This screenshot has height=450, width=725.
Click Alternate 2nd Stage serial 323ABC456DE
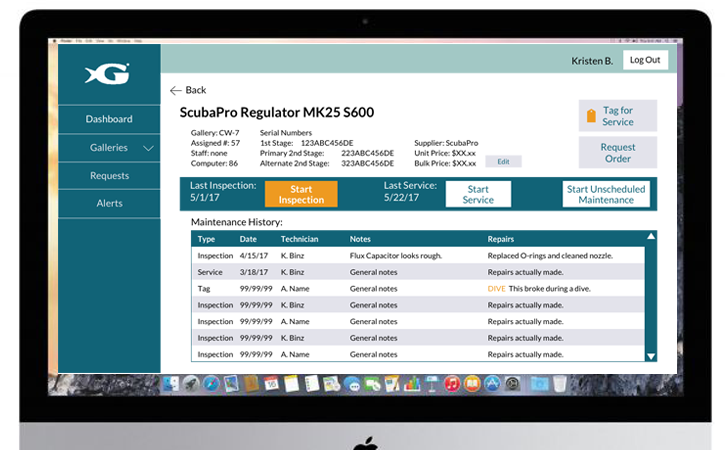tap(368, 163)
